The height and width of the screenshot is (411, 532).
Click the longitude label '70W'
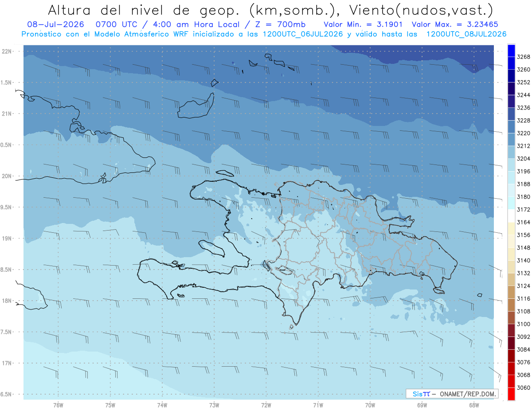[x=370, y=405]
